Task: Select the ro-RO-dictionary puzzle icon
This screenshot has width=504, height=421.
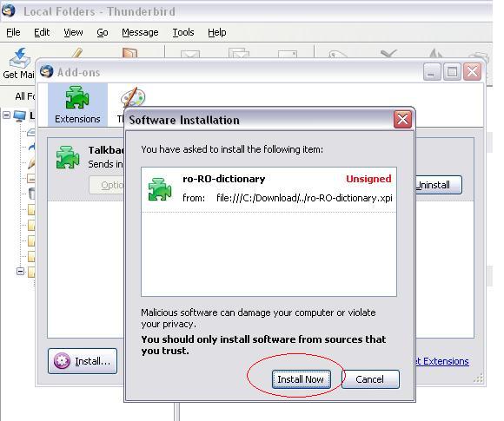Action: [x=159, y=189]
